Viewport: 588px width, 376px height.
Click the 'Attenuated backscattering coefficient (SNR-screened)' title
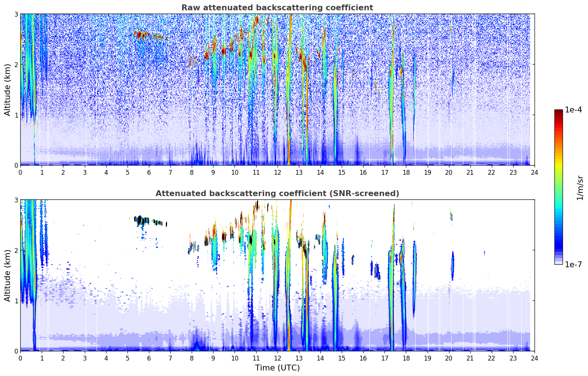(x=277, y=194)
